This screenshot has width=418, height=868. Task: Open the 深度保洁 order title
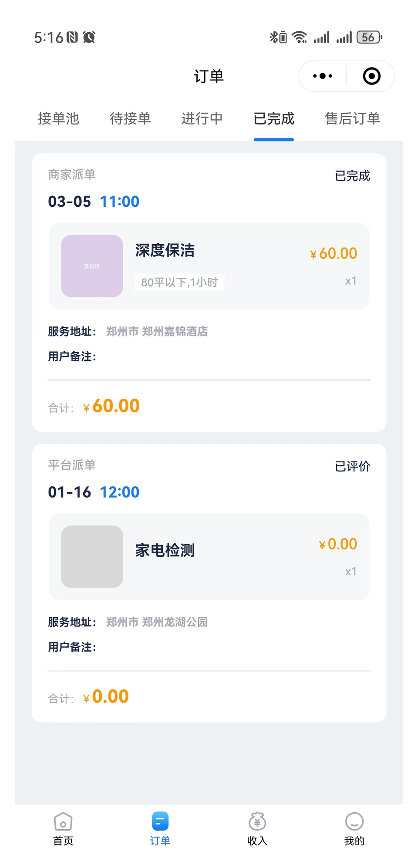(165, 250)
